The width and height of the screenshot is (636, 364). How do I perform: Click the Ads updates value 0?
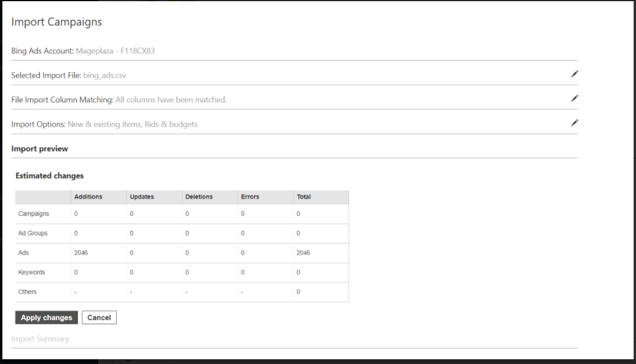coord(131,253)
